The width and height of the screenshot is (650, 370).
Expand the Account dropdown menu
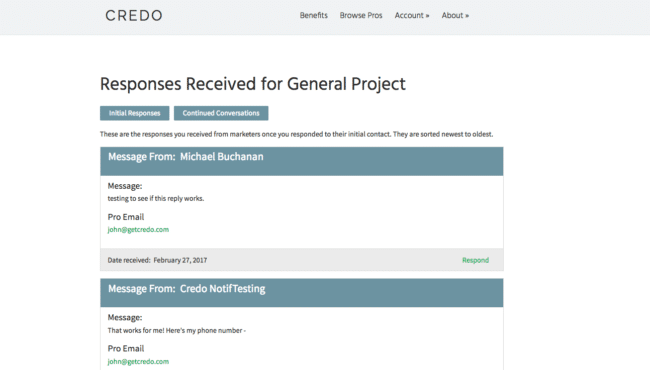tap(412, 15)
